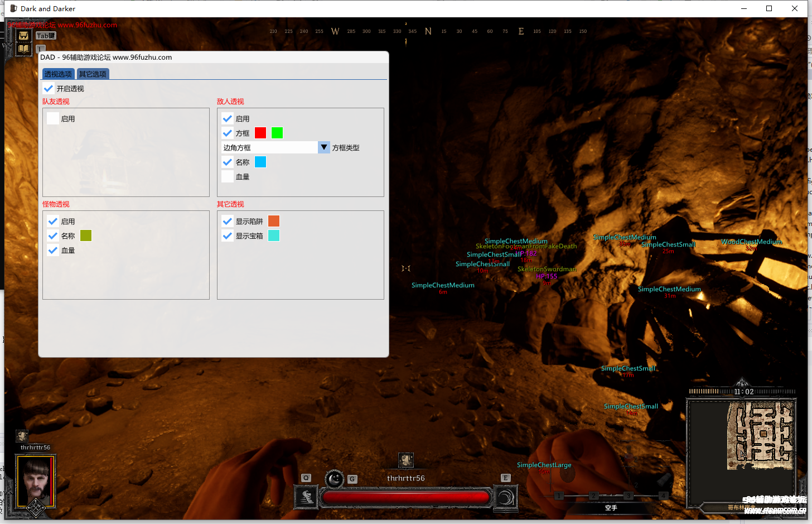Image resolution: width=812 pixels, height=524 pixels.
Task: Enable the 队友透视 启用 checkbox
Action: coord(53,119)
